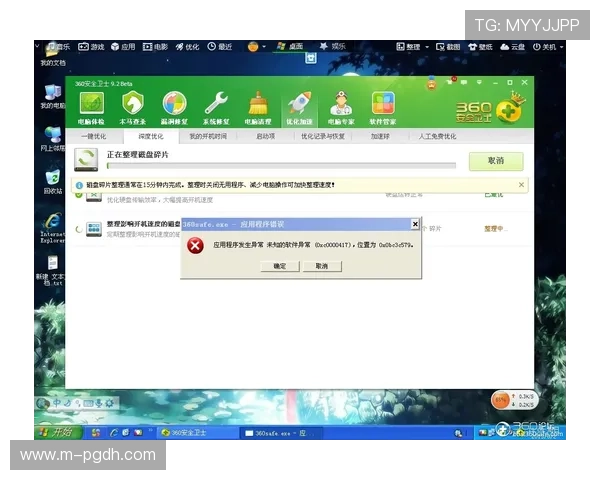Screen dimensions: 600x480
Task: Click 确定 in the 360safe.exe error dialog
Action: point(280,266)
